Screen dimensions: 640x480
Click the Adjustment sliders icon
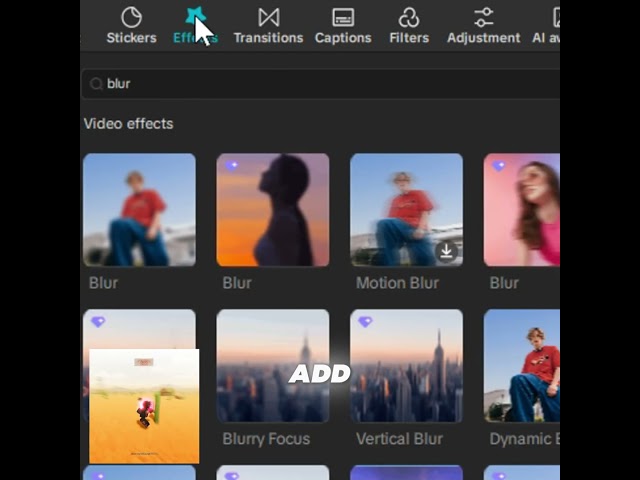click(x=484, y=18)
